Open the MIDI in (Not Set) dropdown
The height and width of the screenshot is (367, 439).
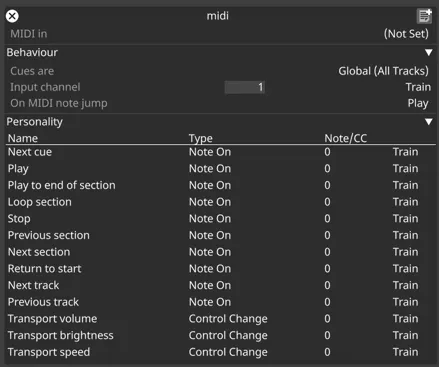(x=406, y=34)
